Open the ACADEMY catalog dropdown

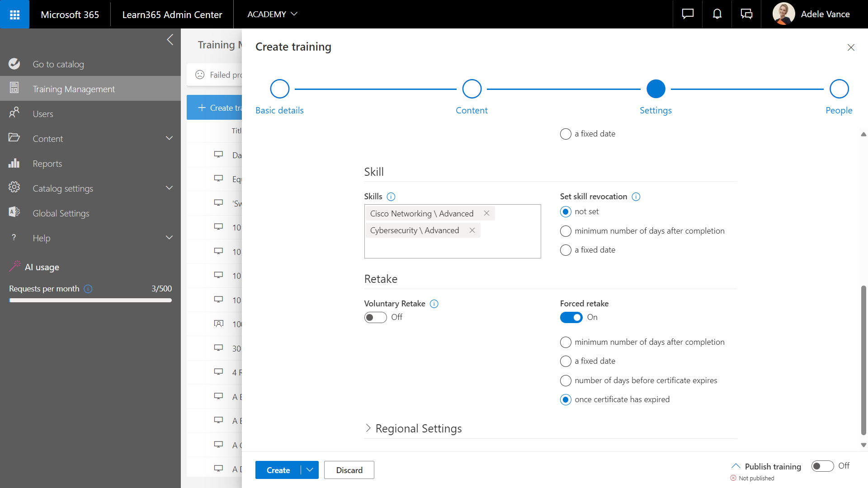[x=272, y=14]
